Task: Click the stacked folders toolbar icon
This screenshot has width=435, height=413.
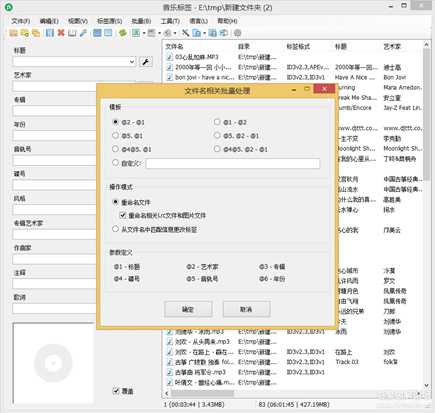Action: 36,33
